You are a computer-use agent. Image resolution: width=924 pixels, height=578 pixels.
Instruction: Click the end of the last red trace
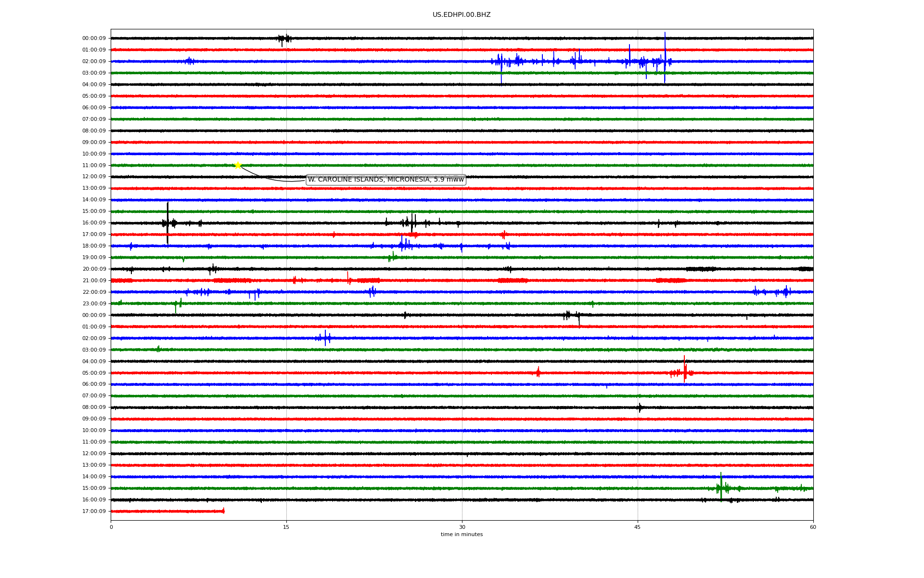click(x=223, y=511)
